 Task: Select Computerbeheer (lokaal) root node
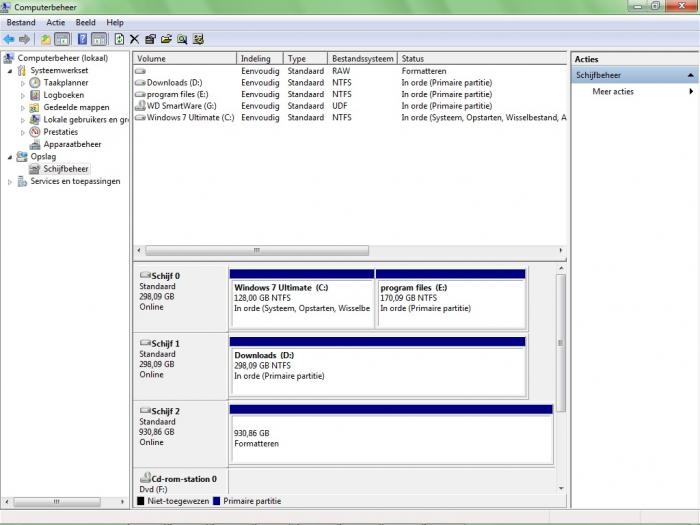(x=62, y=58)
